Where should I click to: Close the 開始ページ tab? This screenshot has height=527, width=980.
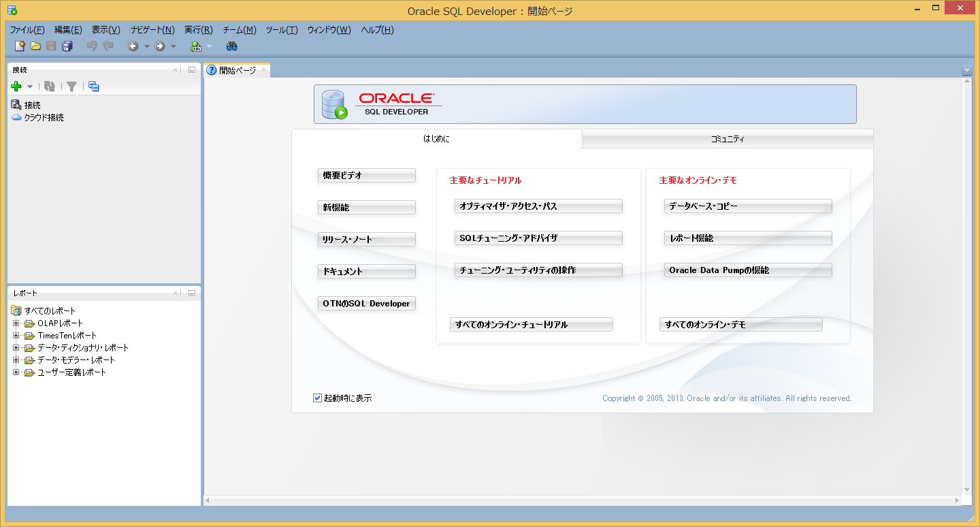click(x=264, y=70)
